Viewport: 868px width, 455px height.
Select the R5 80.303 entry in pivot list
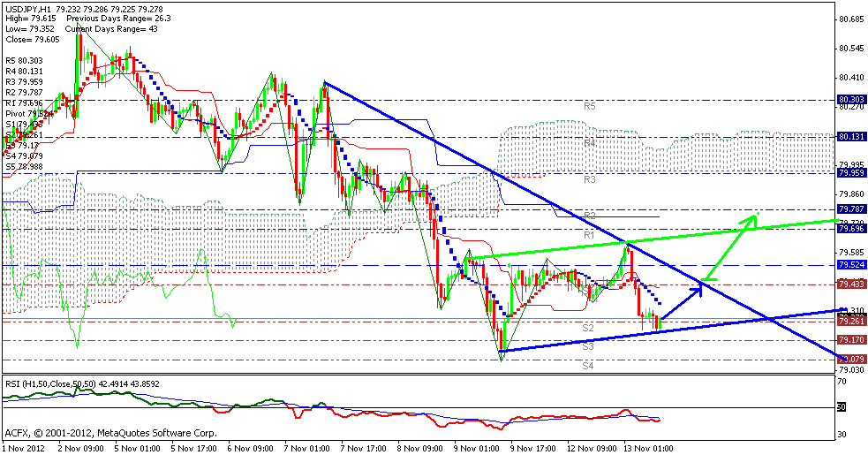(x=24, y=60)
